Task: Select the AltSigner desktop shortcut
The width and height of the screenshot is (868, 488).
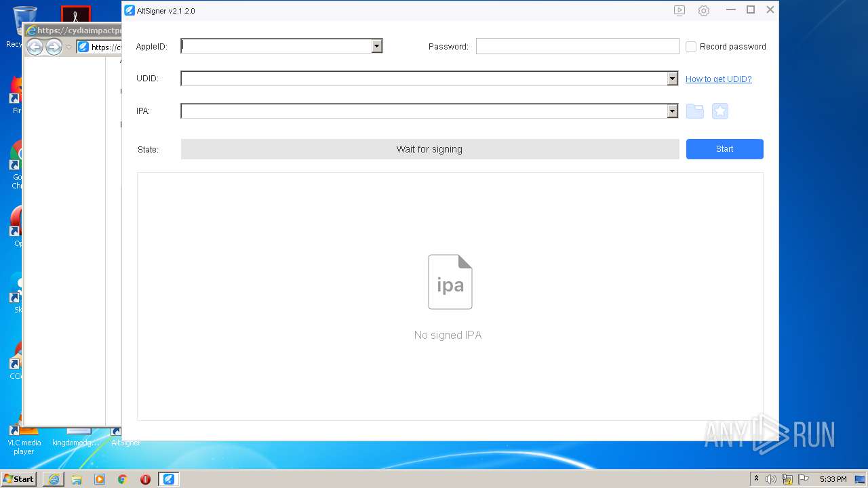Action: (125, 438)
